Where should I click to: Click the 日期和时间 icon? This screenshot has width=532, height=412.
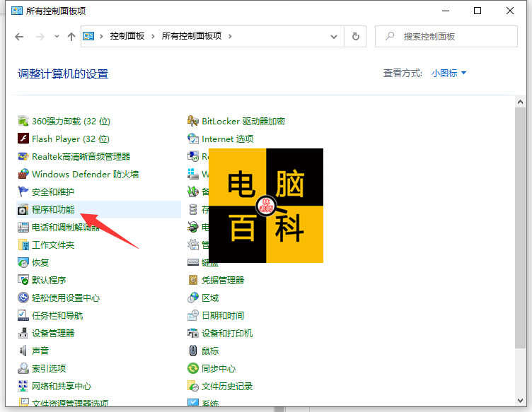click(193, 315)
